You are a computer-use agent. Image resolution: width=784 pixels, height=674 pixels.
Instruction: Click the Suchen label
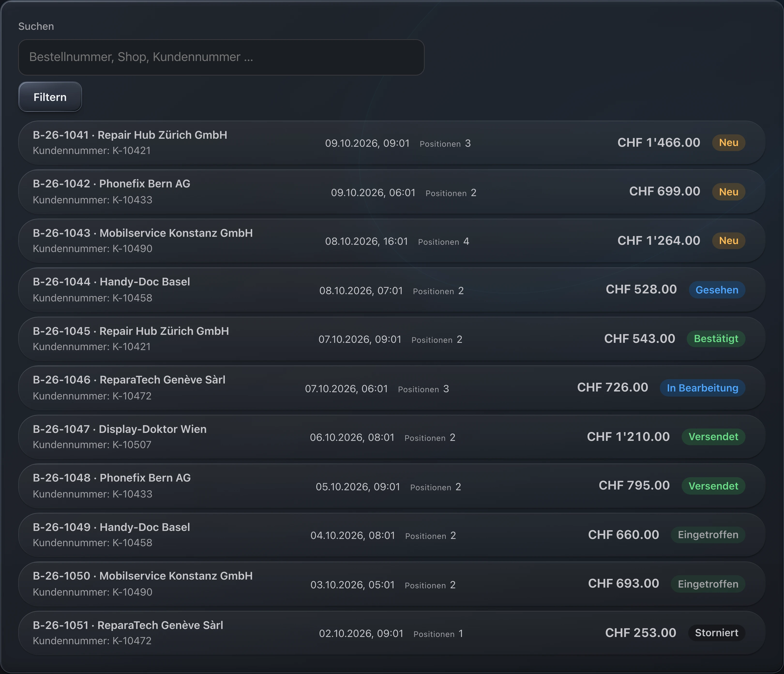click(36, 26)
